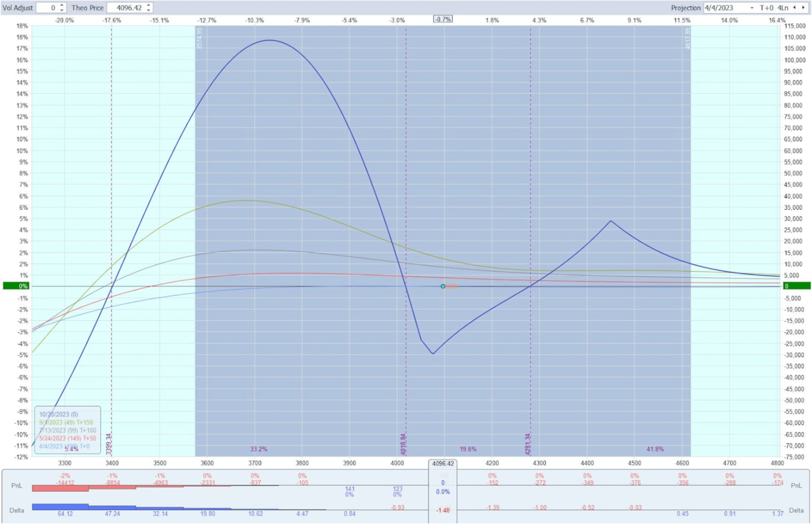The height and width of the screenshot is (525, 812).
Task: Click the 64.12 delta value
Action: click(x=65, y=514)
